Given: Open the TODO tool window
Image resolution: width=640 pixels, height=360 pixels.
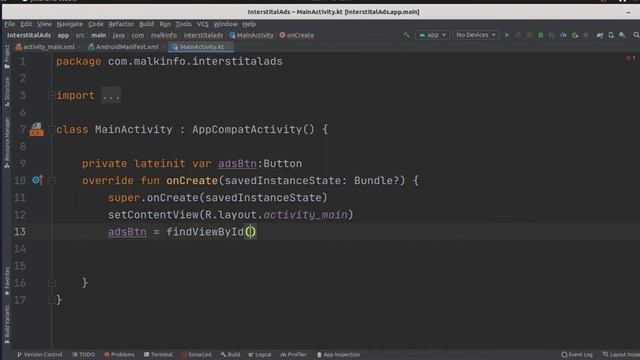Looking at the screenshot, I should 84,355.
